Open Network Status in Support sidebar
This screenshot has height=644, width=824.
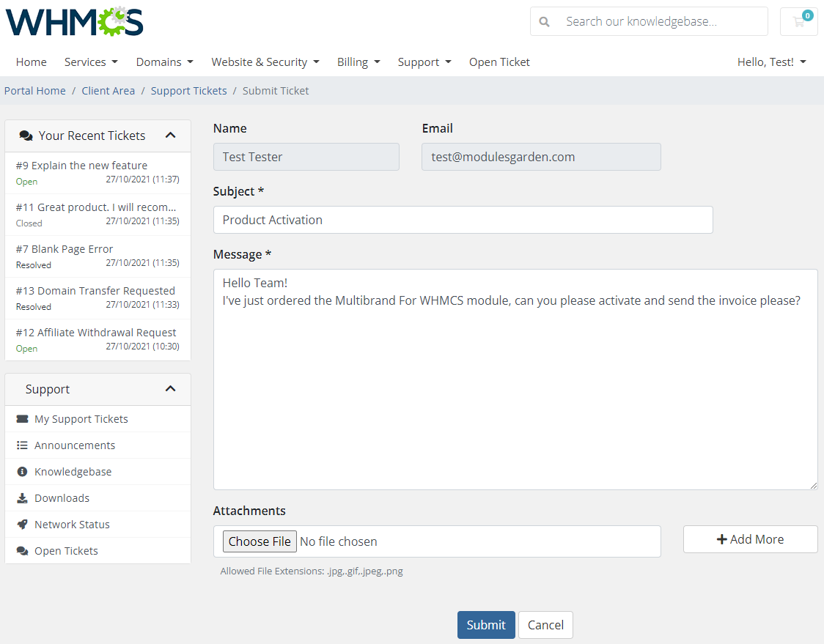click(x=98, y=525)
